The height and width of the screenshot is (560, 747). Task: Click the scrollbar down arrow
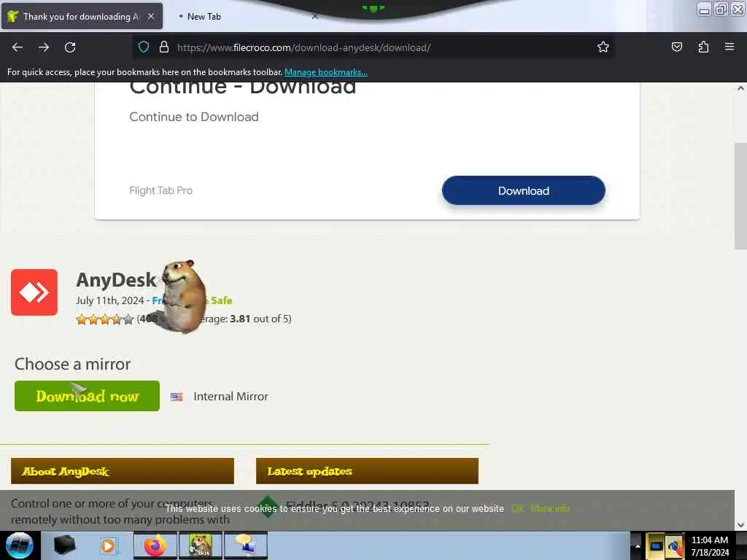click(740, 525)
